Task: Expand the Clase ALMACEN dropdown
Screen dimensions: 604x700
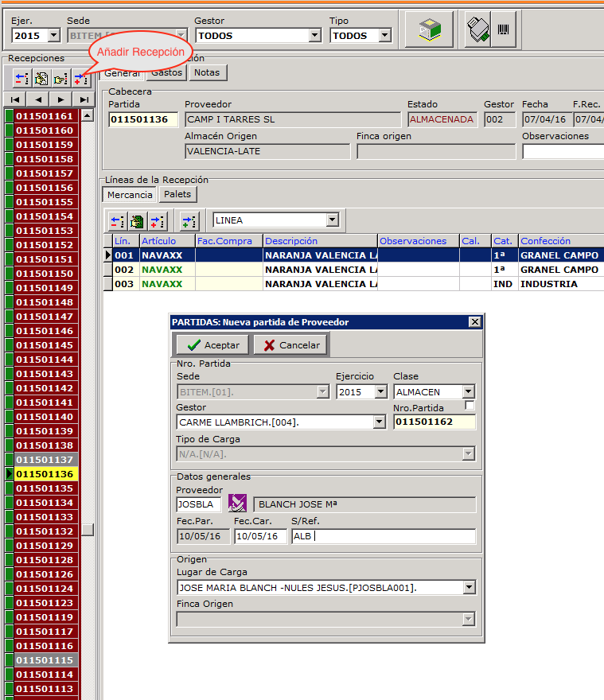Action: coord(468,391)
